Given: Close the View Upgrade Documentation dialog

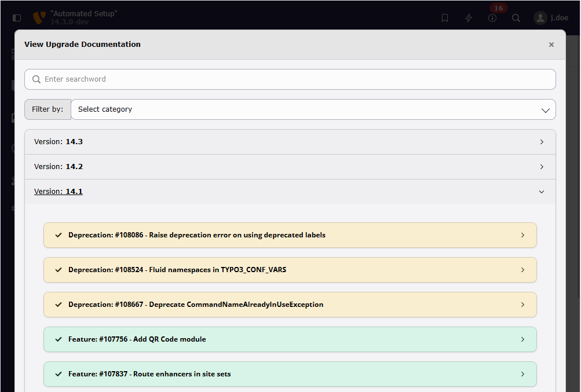Looking at the screenshot, I should coord(551,45).
